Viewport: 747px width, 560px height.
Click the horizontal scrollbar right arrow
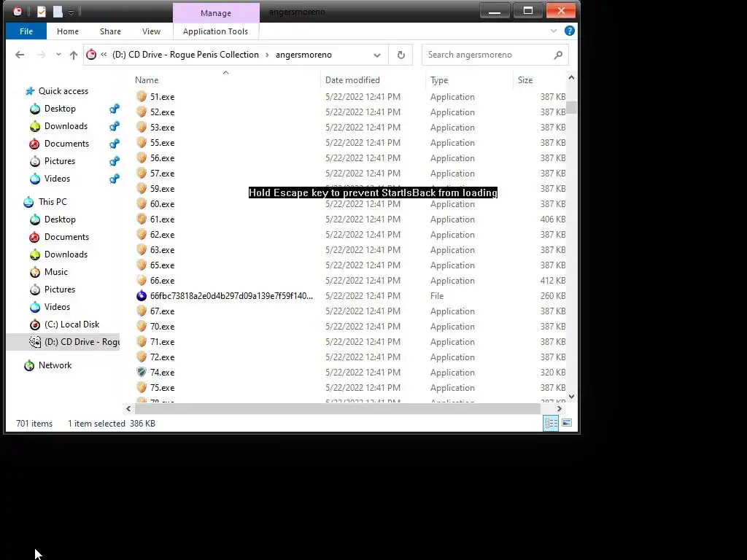(559, 408)
